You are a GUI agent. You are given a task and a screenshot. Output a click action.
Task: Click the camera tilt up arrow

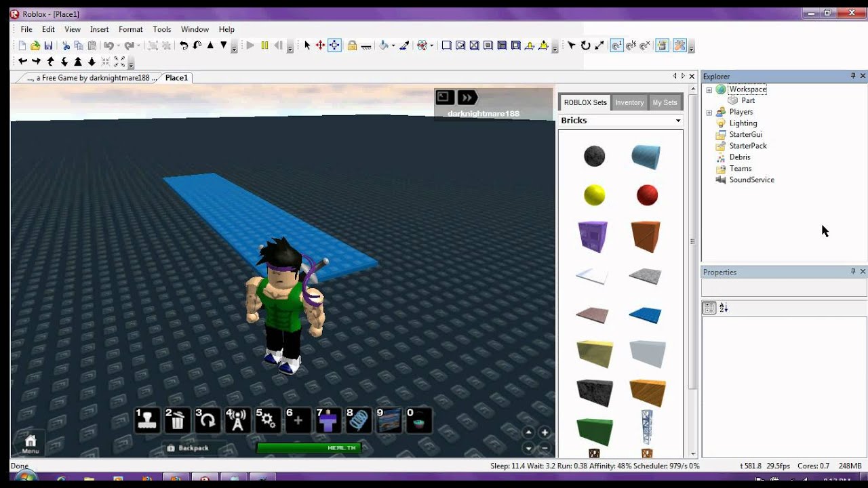click(x=50, y=62)
